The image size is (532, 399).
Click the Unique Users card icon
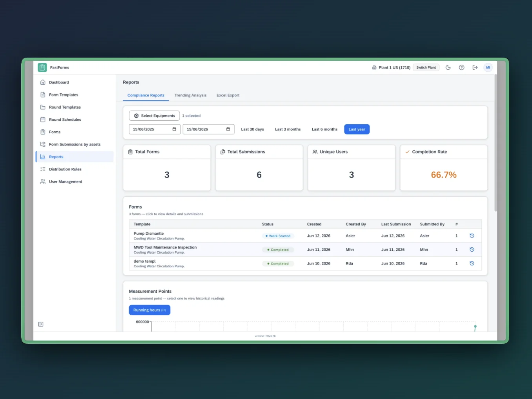(x=315, y=152)
